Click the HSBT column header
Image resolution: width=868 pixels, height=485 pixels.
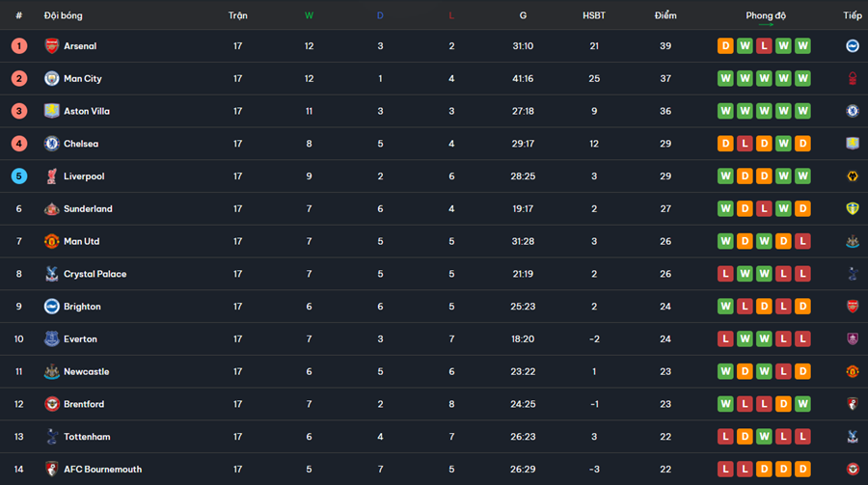tap(594, 15)
